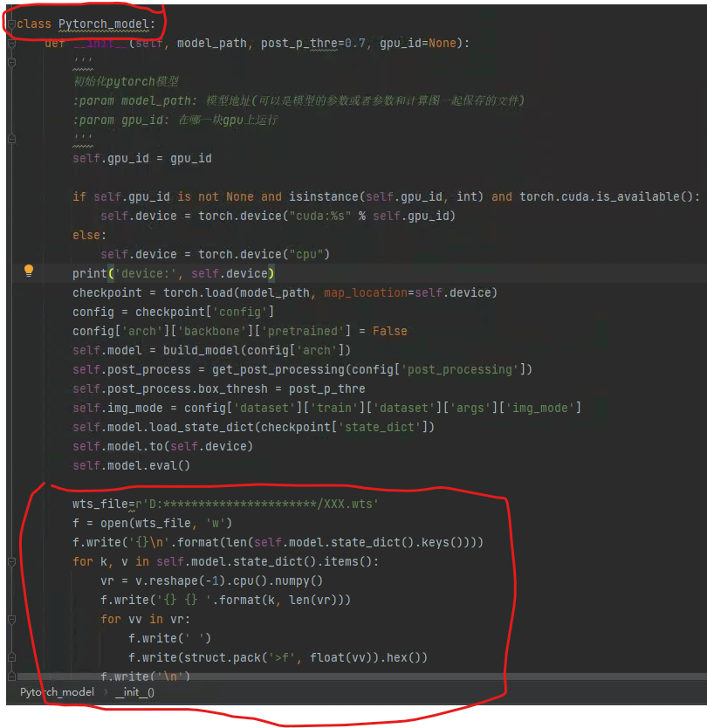The image size is (707, 728).
Task: Click the gutter fold marker beside def __init__
Action: pyautogui.click(x=10, y=42)
